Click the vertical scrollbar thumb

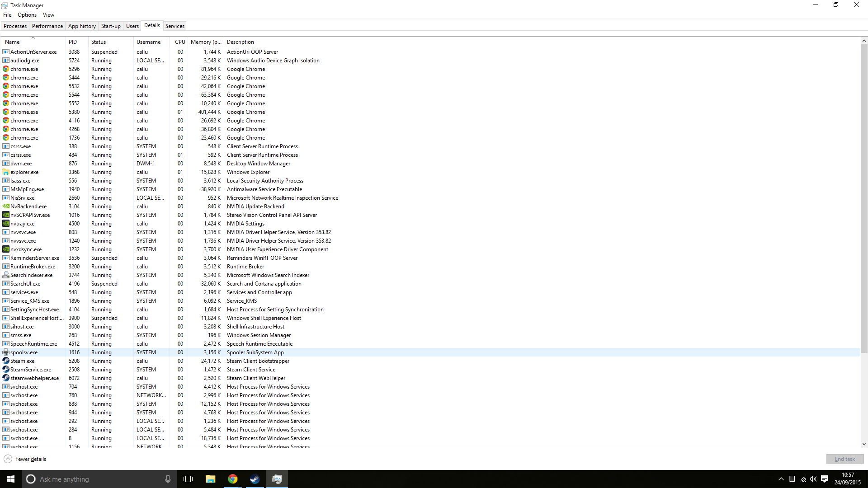coord(864,199)
